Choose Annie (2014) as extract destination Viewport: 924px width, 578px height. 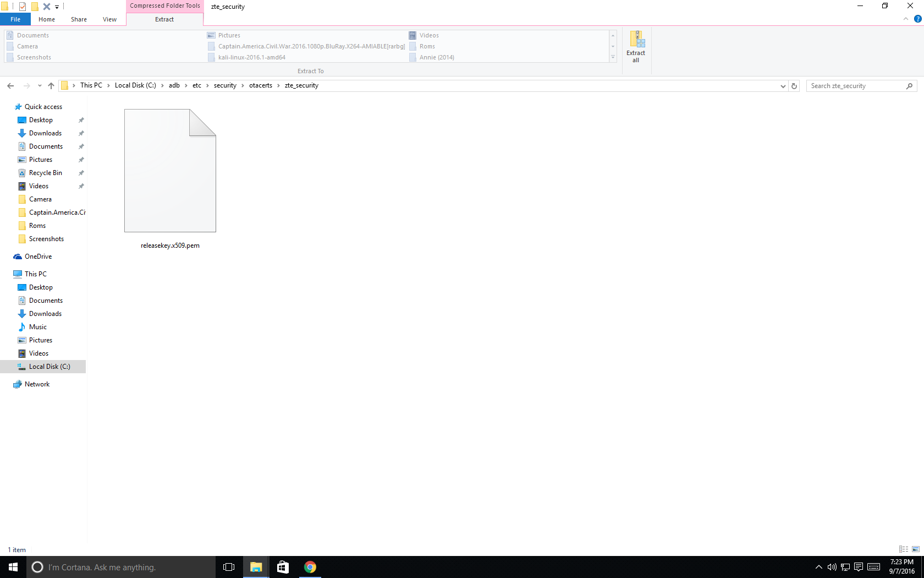pyautogui.click(x=432, y=57)
